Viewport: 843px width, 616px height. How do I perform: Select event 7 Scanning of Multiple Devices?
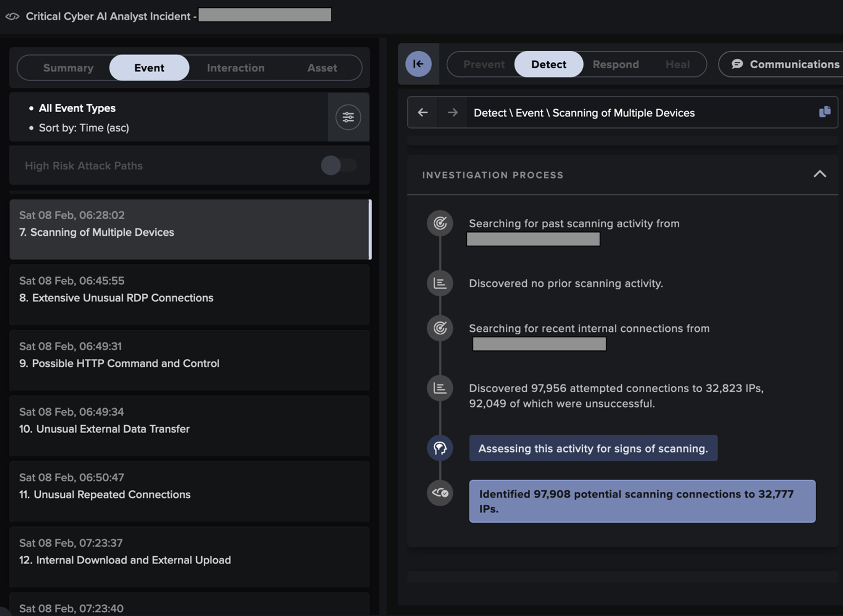190,229
